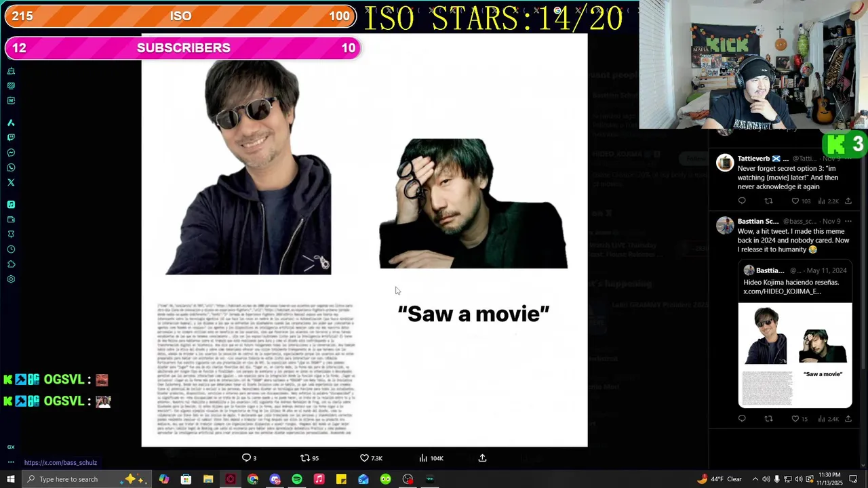Open Windows Start menu
Image resolution: width=868 pixels, height=488 pixels.
10,479
